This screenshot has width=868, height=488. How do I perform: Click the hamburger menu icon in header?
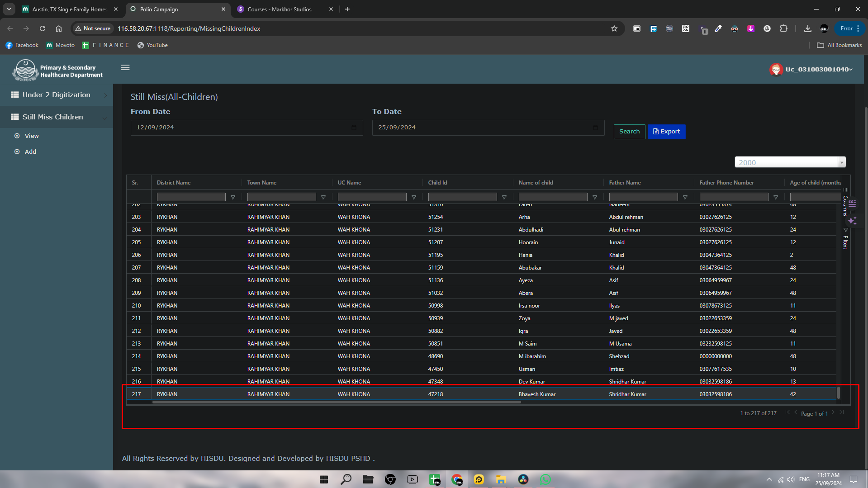coord(125,67)
